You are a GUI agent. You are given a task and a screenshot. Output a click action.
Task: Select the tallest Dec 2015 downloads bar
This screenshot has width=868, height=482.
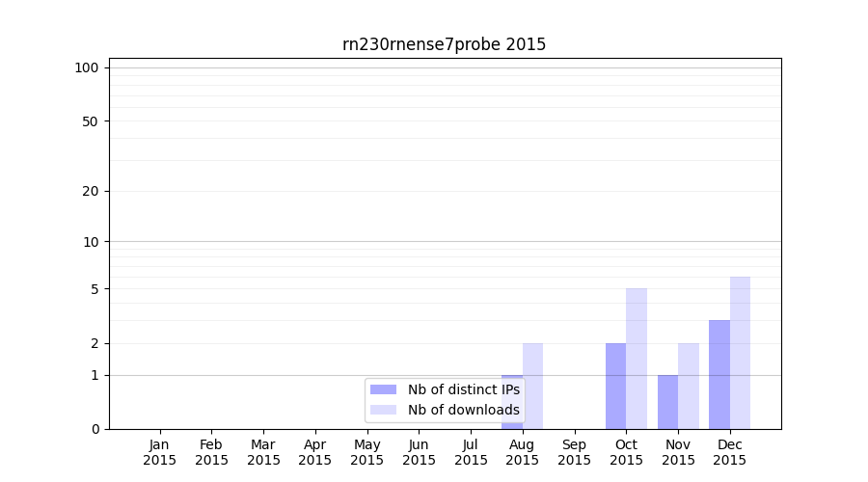pyautogui.click(x=740, y=353)
